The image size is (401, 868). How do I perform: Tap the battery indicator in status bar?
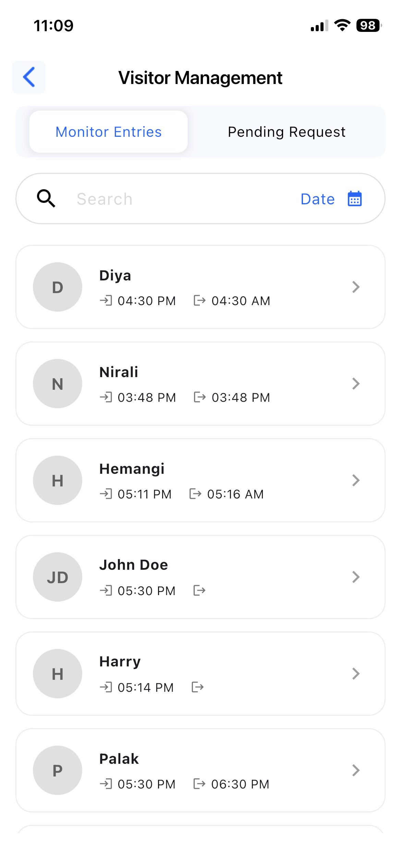(368, 25)
